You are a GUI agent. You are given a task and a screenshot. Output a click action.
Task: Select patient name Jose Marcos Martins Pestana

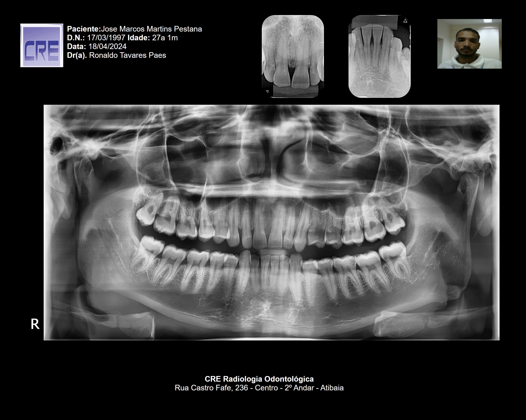coord(151,29)
